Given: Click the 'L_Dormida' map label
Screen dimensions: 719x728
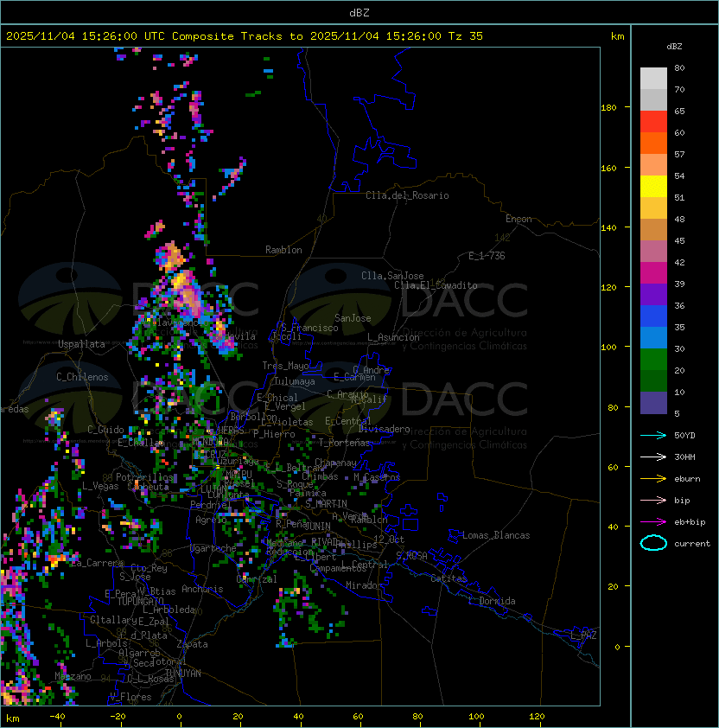Looking at the screenshot, I should tap(492, 601).
